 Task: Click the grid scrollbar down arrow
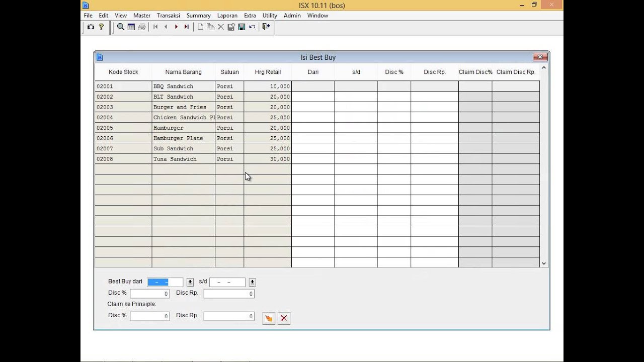point(544,263)
